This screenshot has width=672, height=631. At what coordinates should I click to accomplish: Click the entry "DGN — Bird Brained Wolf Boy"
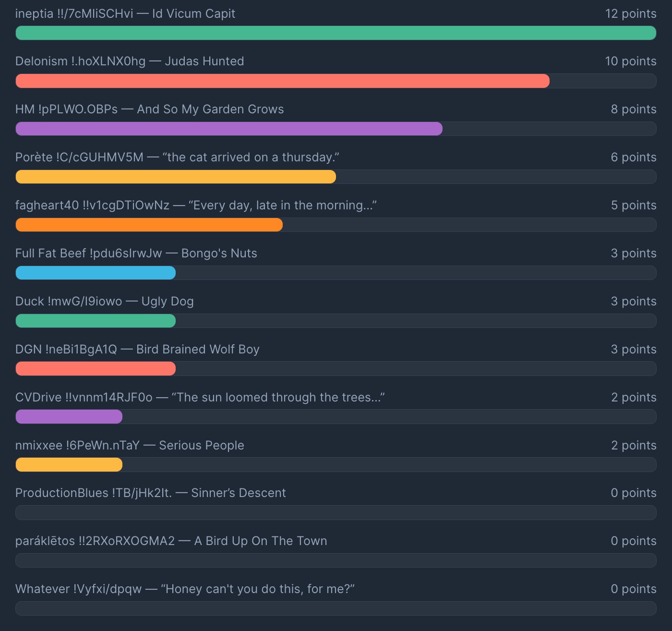click(x=137, y=350)
